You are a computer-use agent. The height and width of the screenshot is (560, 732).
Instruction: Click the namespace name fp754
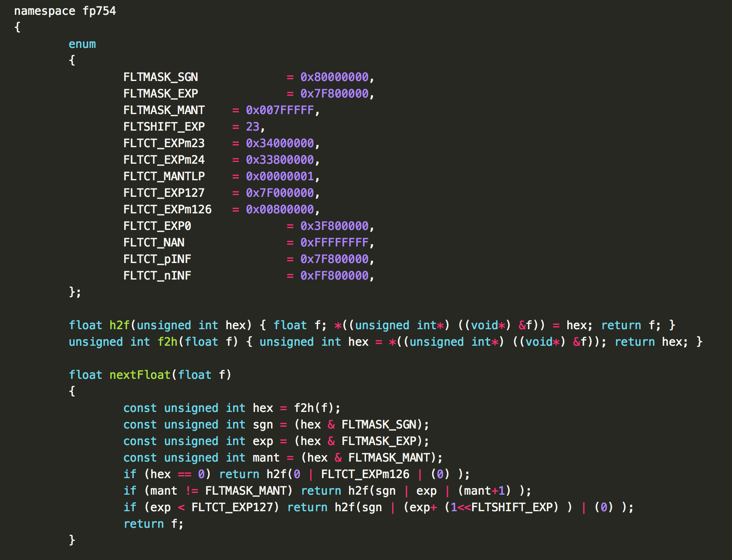click(x=99, y=11)
